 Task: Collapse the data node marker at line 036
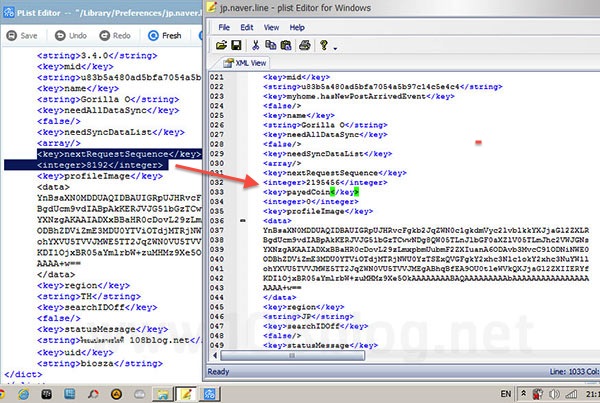tap(243, 220)
